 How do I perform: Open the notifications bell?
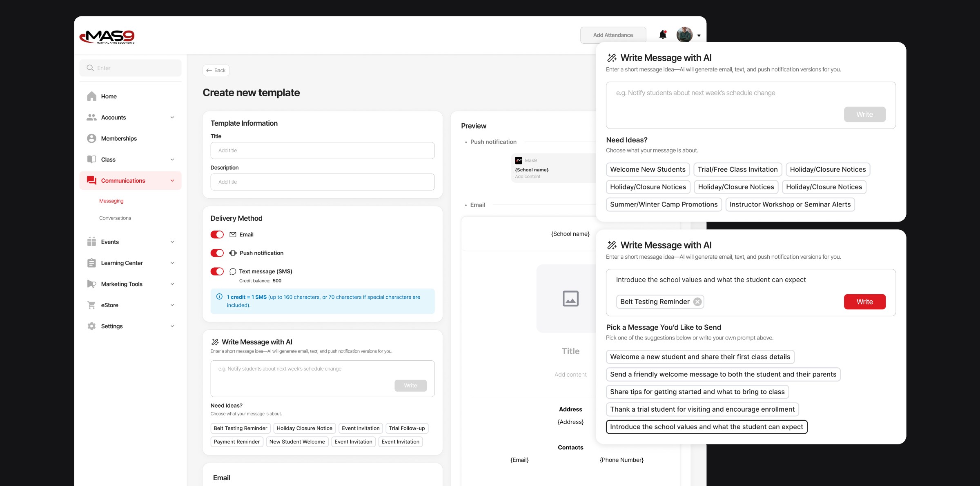pyautogui.click(x=663, y=35)
